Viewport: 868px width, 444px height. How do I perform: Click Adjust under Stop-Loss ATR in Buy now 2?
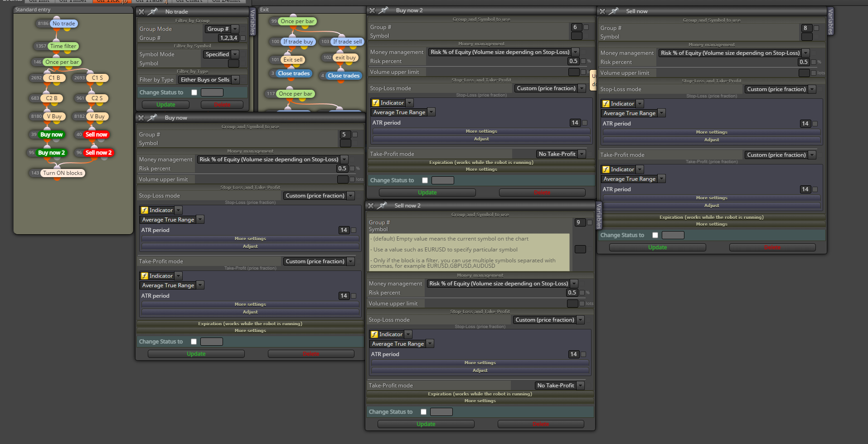(x=481, y=139)
